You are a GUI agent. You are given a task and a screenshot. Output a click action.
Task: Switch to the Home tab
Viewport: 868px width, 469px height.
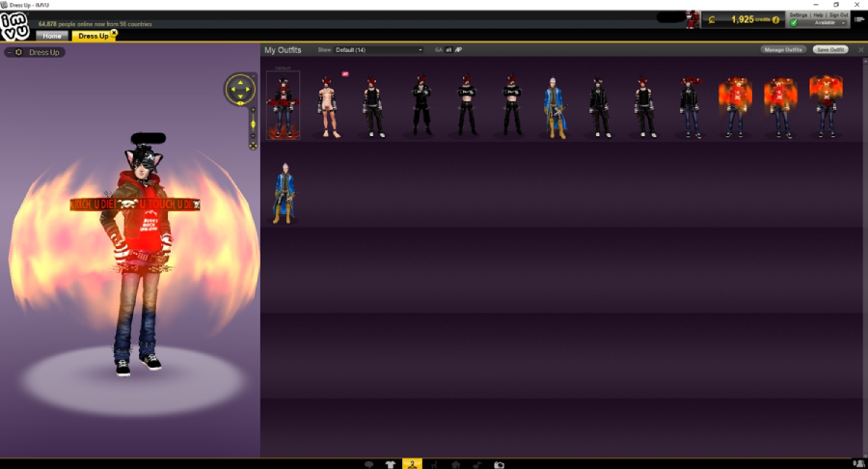[x=52, y=36]
